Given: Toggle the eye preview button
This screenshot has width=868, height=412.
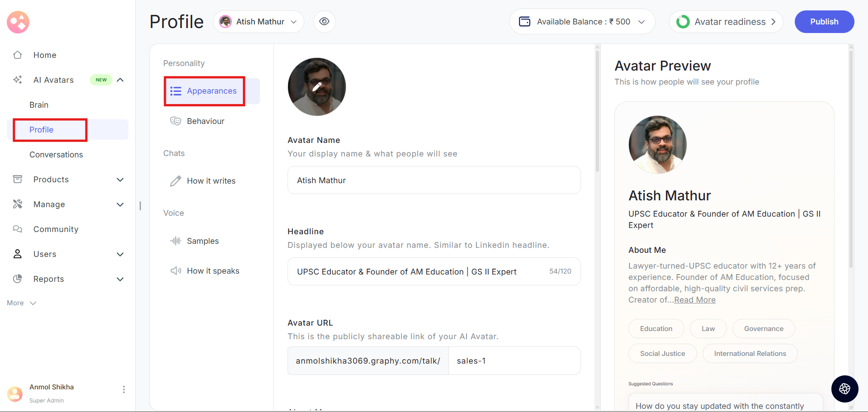Looking at the screenshot, I should point(324,22).
